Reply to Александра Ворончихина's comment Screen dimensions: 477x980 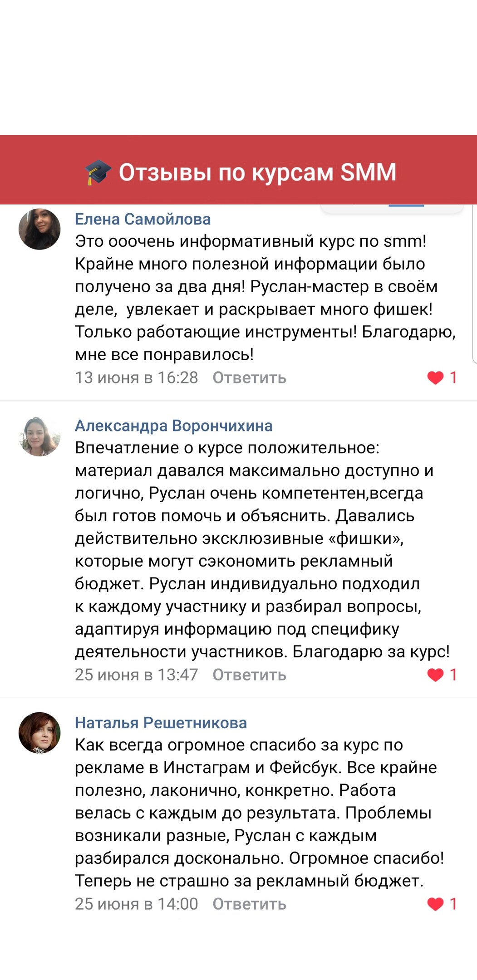coord(249,675)
